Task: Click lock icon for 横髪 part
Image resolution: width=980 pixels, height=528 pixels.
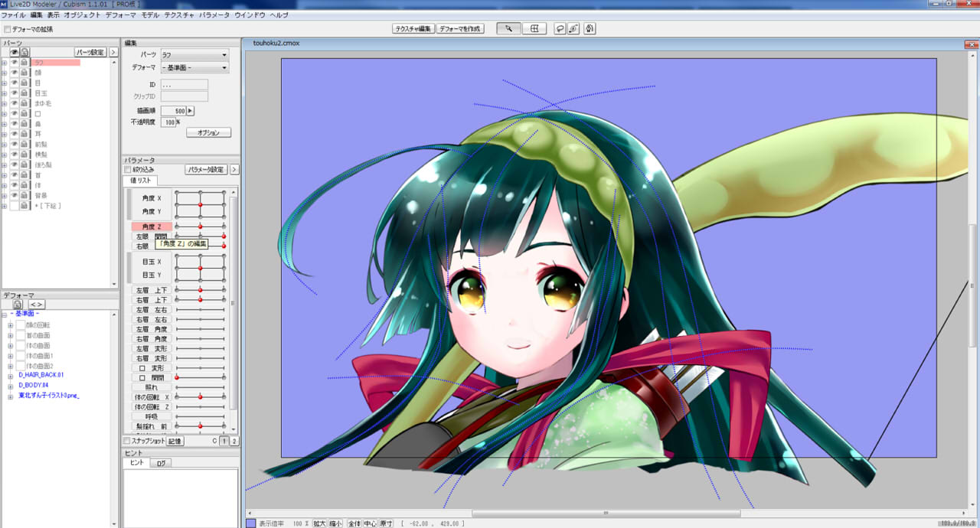Action: [24, 155]
